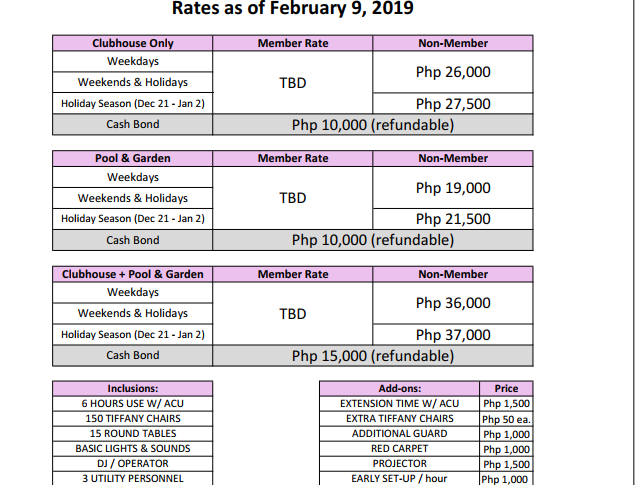The height and width of the screenshot is (485, 635).
Task: Click the 'Php 50 ea.' price cell
Action: coord(507,419)
